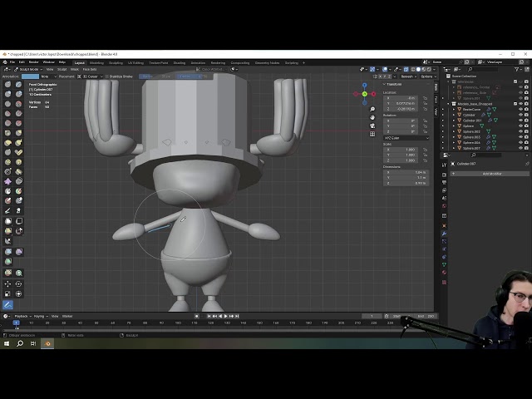Select the Transform tool in toolbar

18,293
